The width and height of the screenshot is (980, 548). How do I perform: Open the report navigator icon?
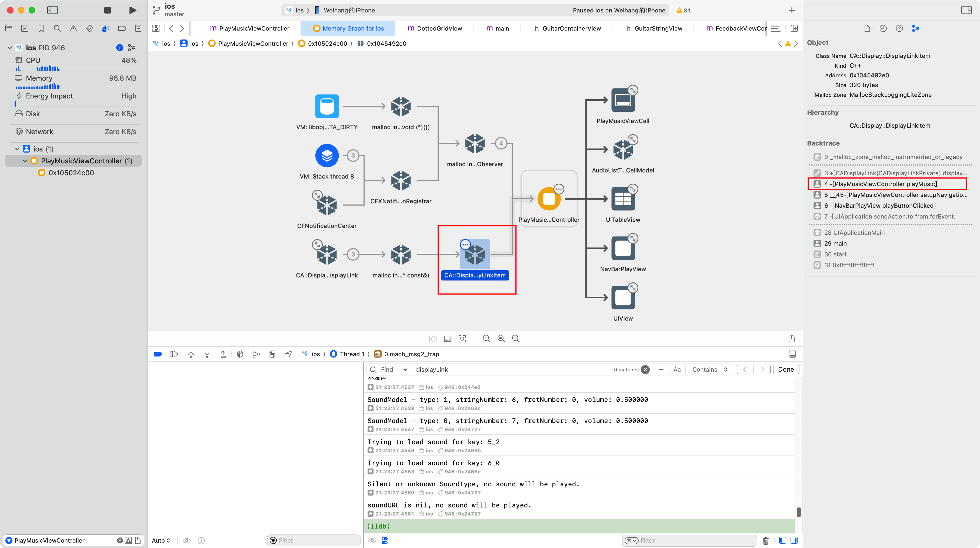138,28
